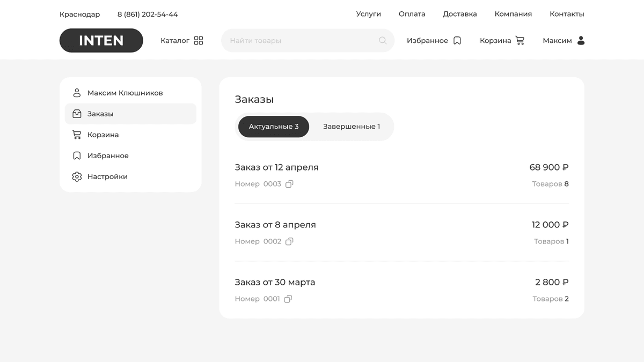Select Краснодар city selector
Image resolution: width=644 pixels, height=362 pixels.
pyautogui.click(x=79, y=14)
